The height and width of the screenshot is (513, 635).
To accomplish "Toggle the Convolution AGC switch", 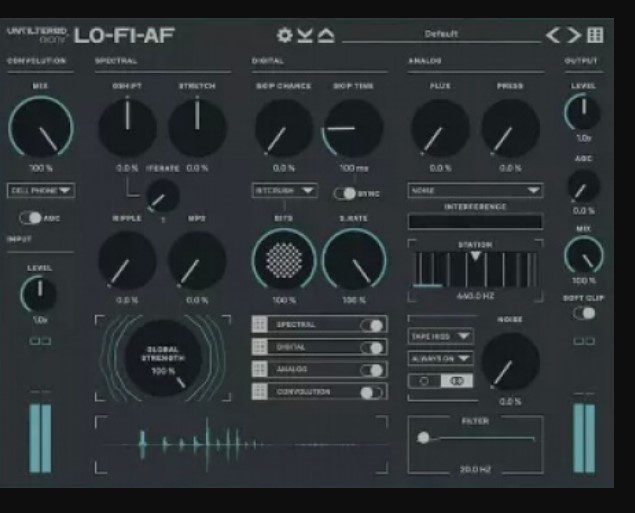I will [30, 218].
